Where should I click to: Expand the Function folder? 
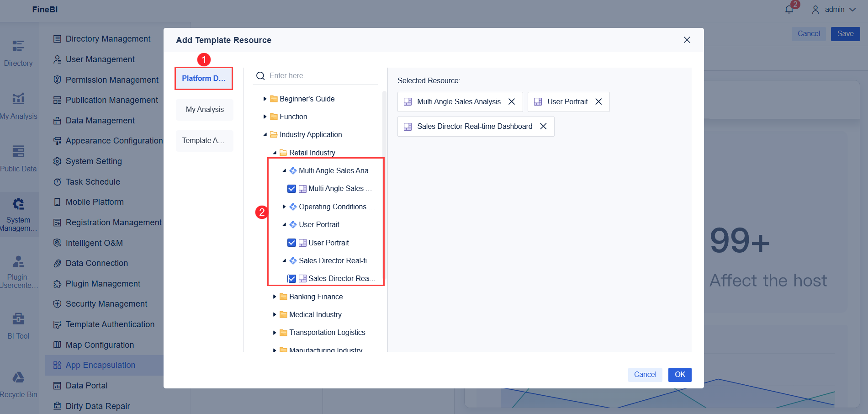(265, 117)
